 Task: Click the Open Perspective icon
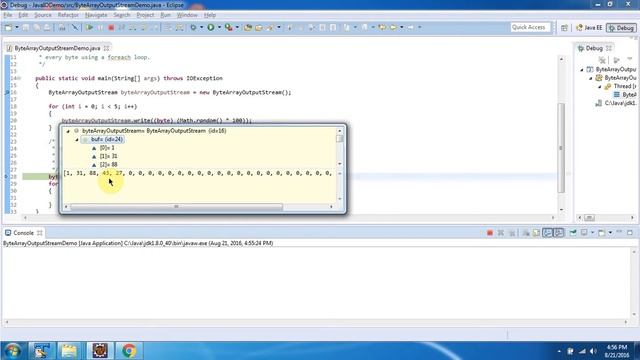pos(564,28)
